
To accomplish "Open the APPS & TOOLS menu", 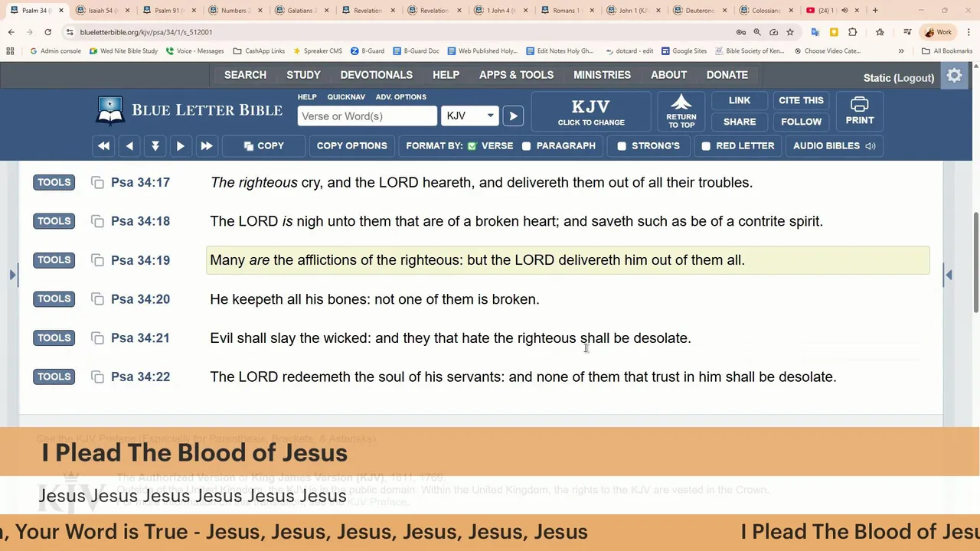I will pyautogui.click(x=516, y=75).
